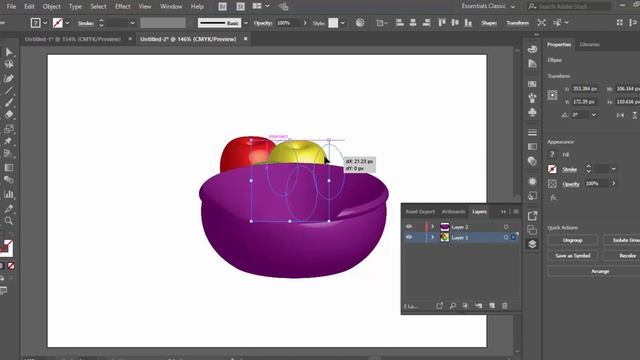Image resolution: width=640 pixels, height=360 pixels.
Task: Click the Fill swatch in Appearance
Action: [x=552, y=154]
